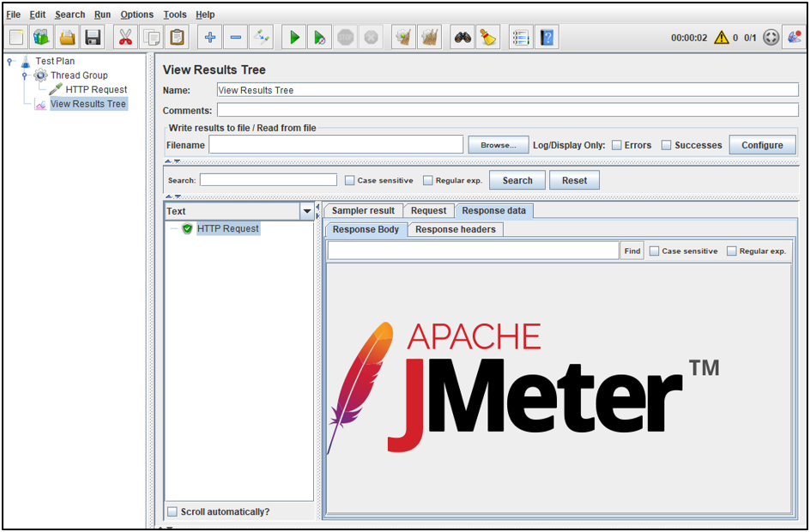Enable the Successes checkbox
The width and height of the screenshot is (810, 532).
coord(667,145)
